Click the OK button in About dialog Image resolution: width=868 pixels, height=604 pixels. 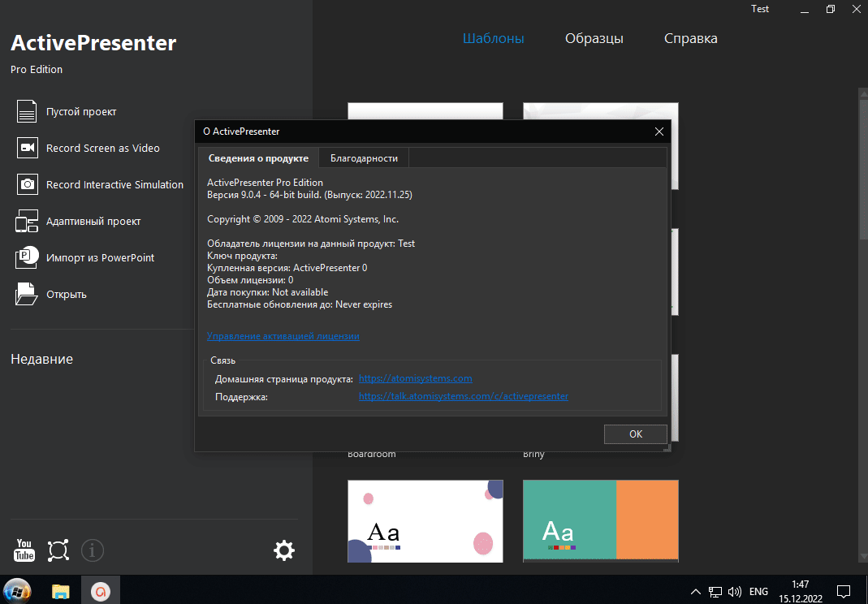point(636,434)
